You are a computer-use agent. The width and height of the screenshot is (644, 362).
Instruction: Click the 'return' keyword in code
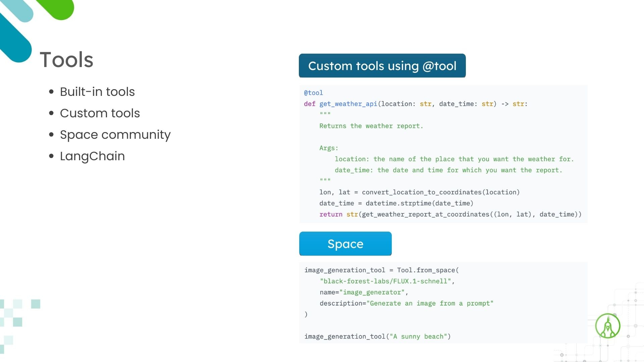(x=330, y=215)
